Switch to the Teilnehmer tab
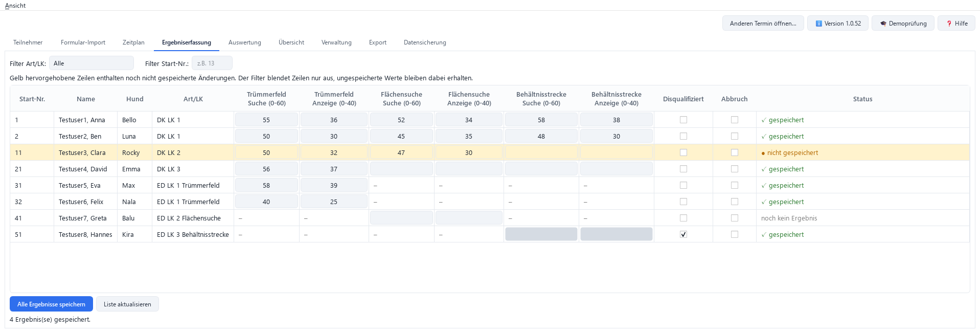The height and width of the screenshot is (333, 980). pos(28,42)
